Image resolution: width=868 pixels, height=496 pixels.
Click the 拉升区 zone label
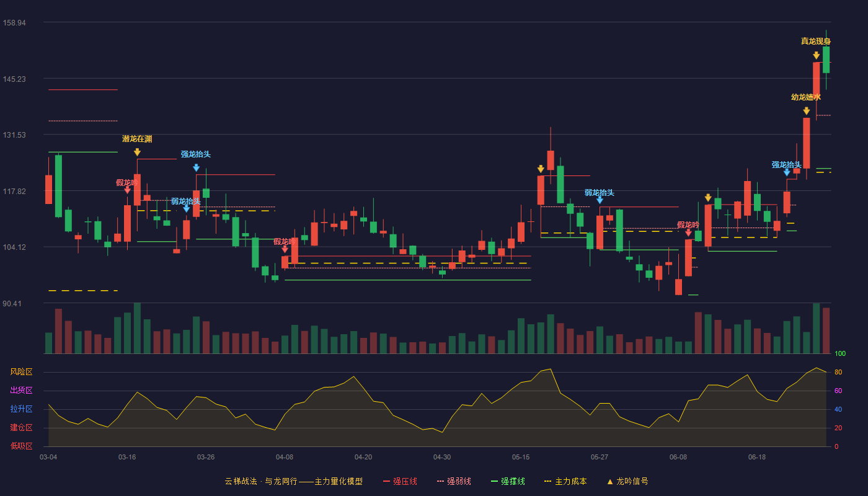21,409
